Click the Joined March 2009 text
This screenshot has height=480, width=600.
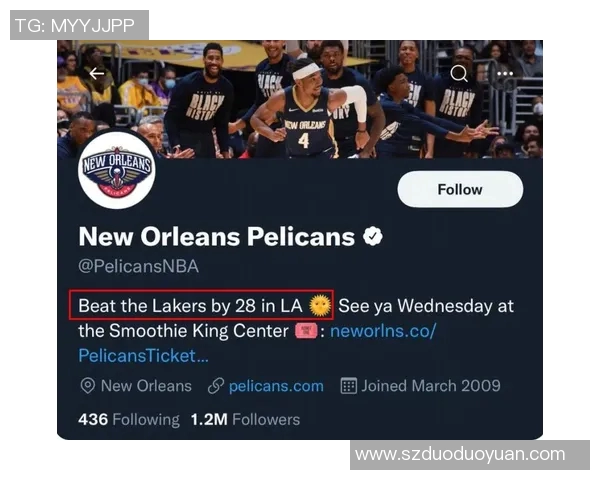(x=431, y=386)
